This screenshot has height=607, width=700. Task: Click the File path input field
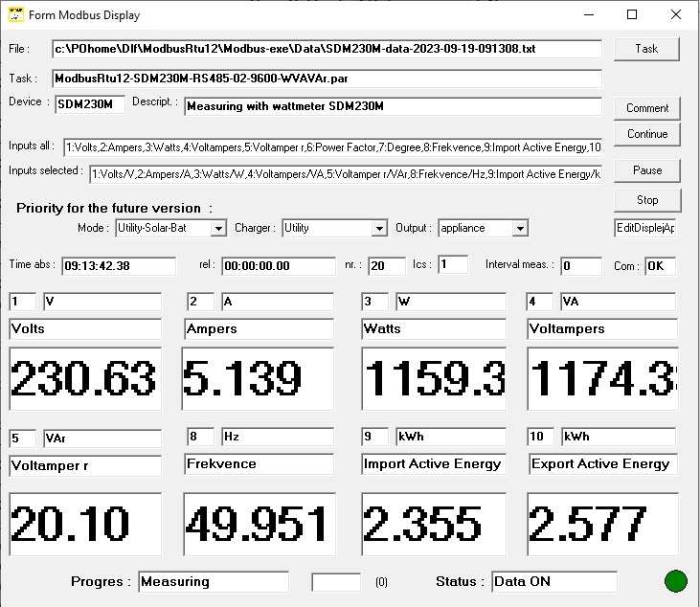click(327, 49)
